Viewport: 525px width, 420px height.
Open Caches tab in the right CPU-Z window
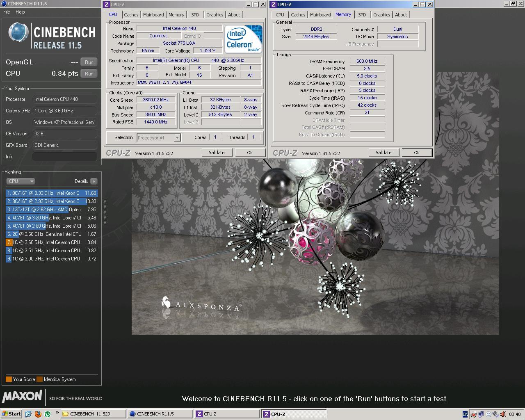point(298,15)
